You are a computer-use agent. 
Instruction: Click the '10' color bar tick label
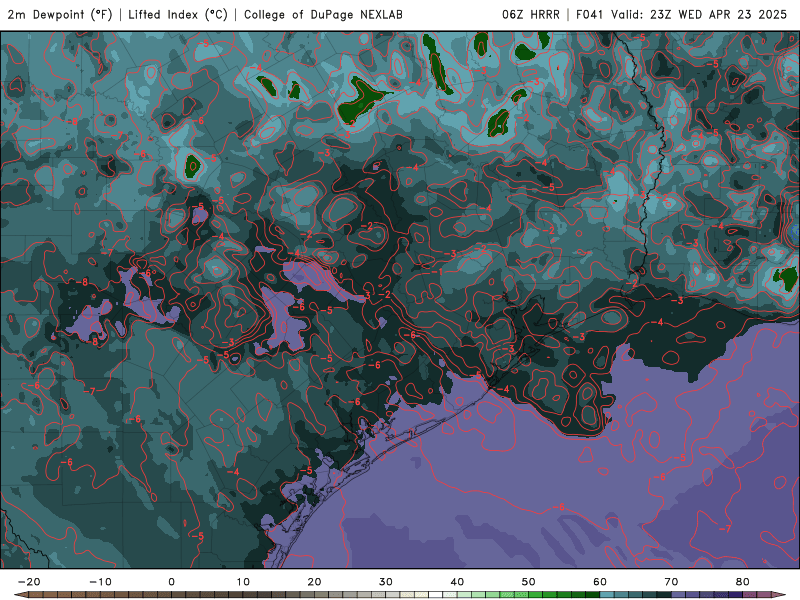coord(243,582)
